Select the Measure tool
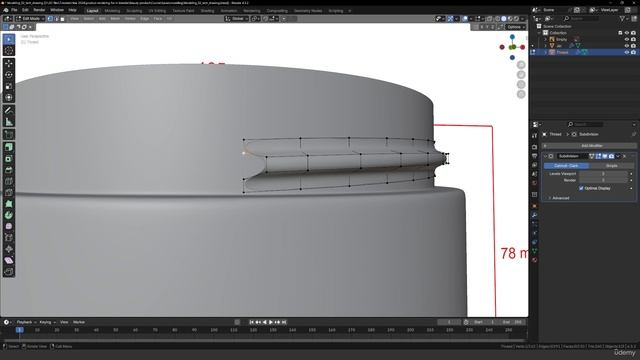 coord(9,122)
